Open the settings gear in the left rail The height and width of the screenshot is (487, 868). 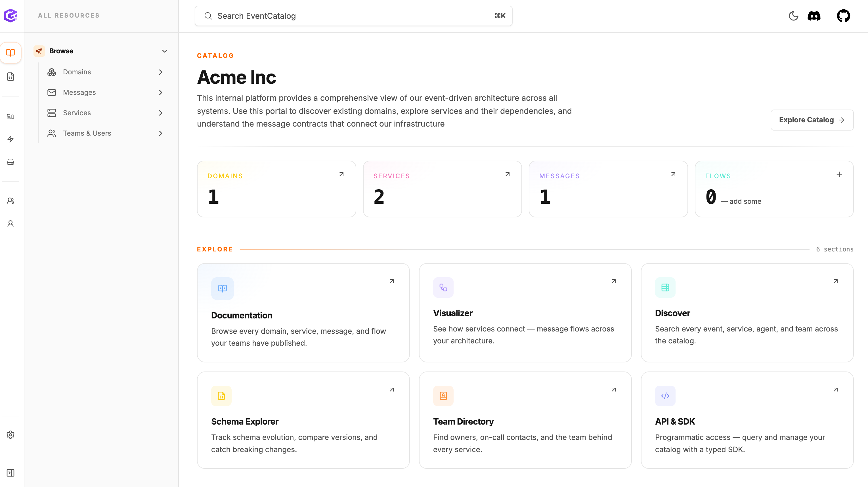(11, 435)
